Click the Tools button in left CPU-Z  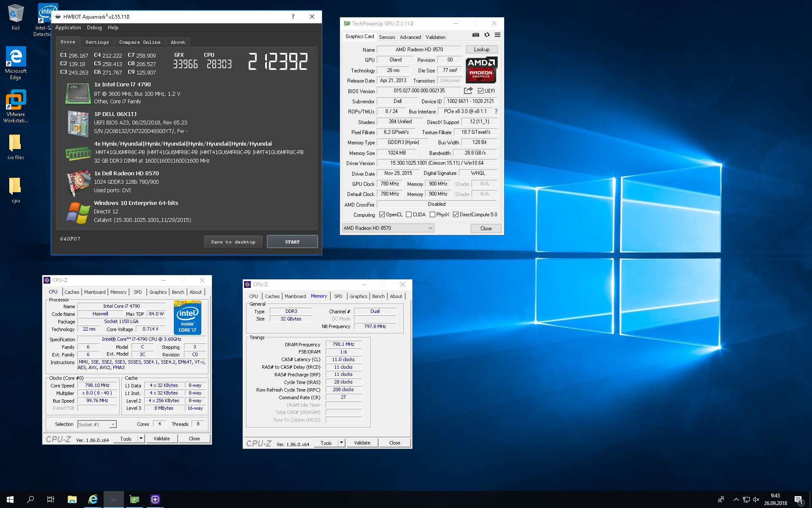126,439
